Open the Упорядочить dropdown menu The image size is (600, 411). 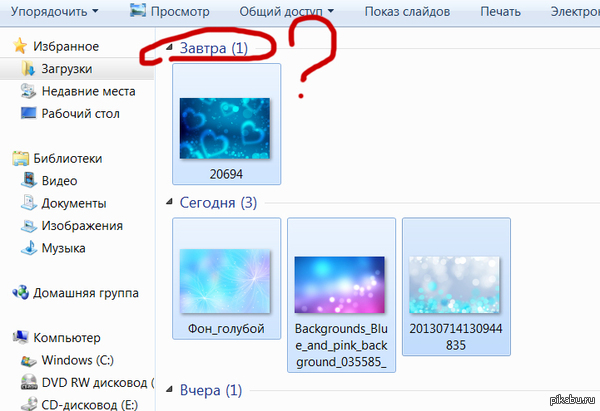(x=54, y=11)
